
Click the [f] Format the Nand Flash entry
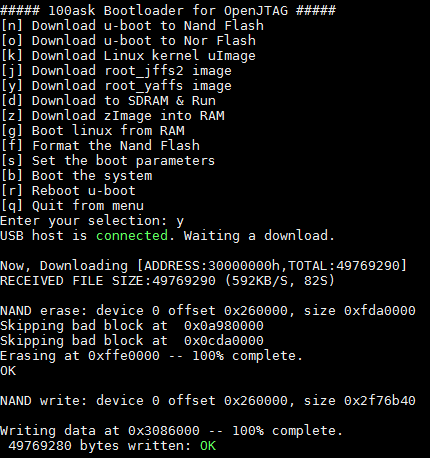click(x=100, y=146)
